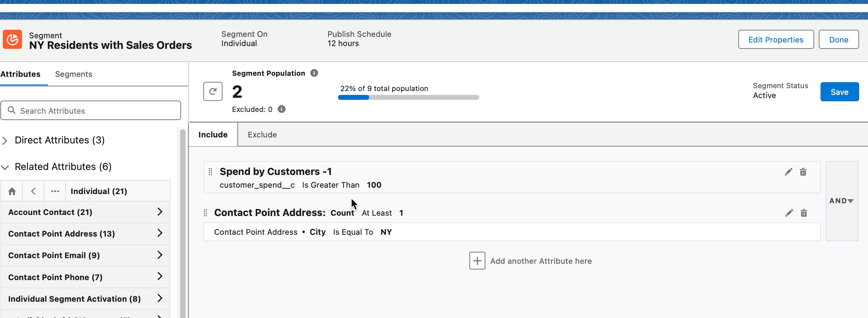Delete the Spend by Customers rule

pyautogui.click(x=803, y=172)
